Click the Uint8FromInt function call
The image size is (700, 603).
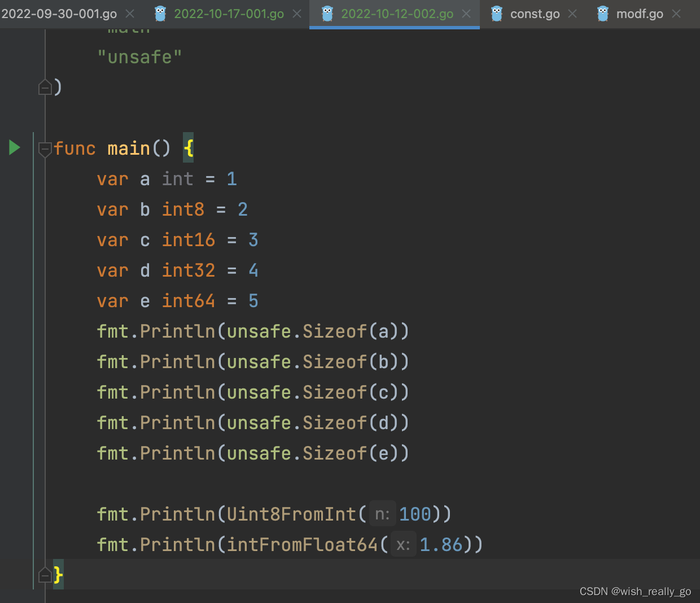[291, 514]
